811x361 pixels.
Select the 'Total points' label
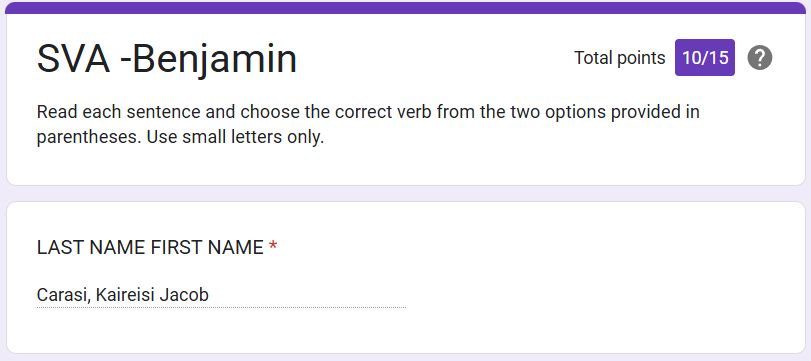click(x=619, y=58)
